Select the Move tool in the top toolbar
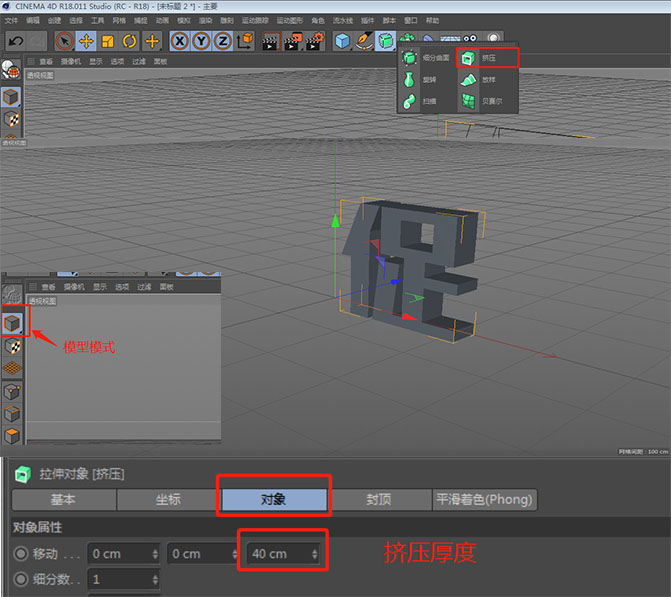 tap(86, 41)
